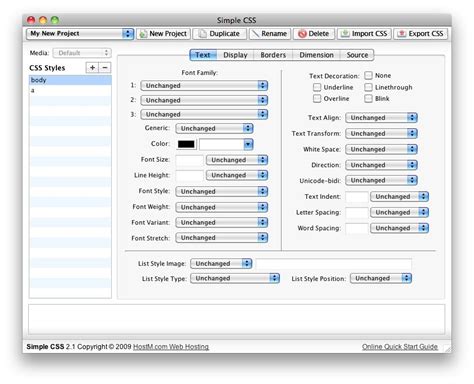This screenshot has height=384, width=474.
Task: Open the Word Spacing unit dropdown
Action: (399, 228)
